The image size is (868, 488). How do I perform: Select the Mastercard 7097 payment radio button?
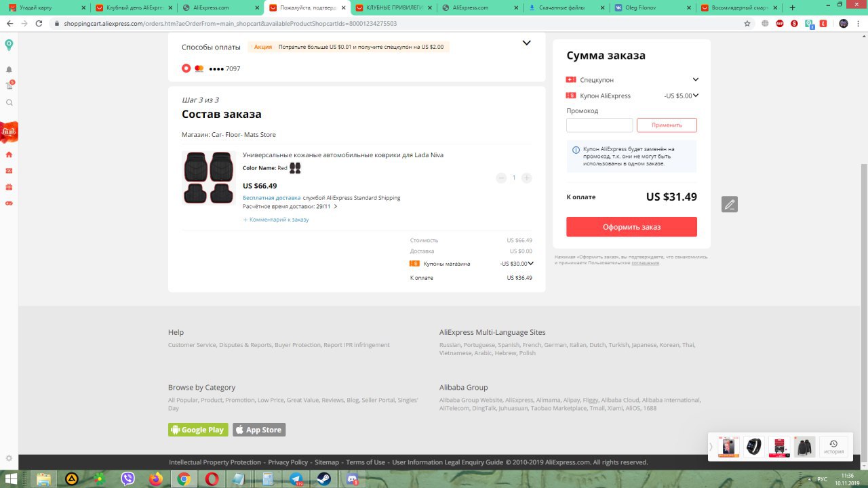pyautogui.click(x=186, y=68)
